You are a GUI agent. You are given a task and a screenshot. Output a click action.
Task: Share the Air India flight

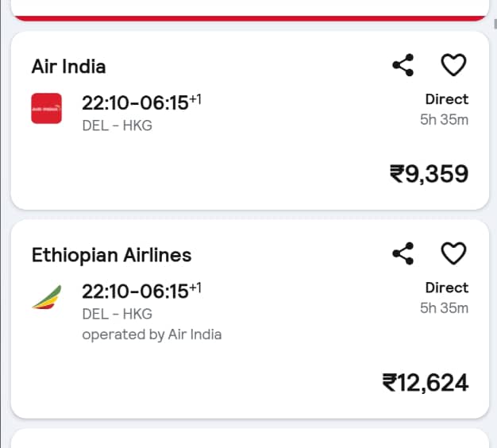[403, 65]
